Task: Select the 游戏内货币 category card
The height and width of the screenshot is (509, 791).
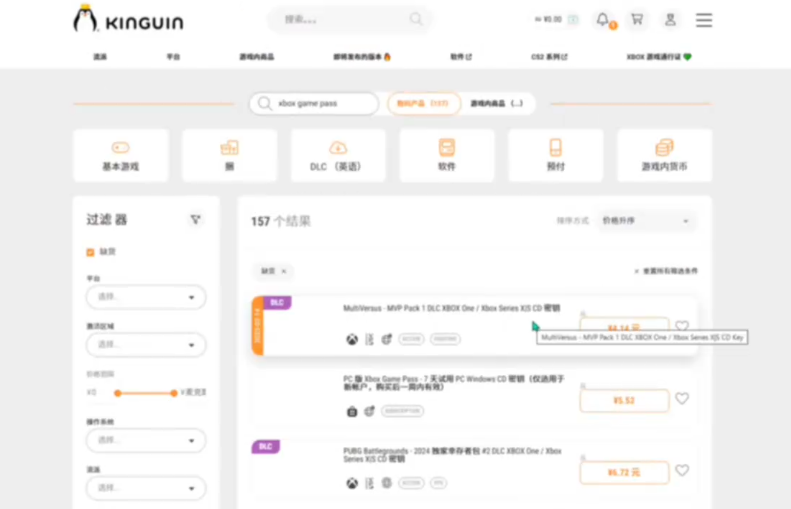Action: tap(664, 155)
